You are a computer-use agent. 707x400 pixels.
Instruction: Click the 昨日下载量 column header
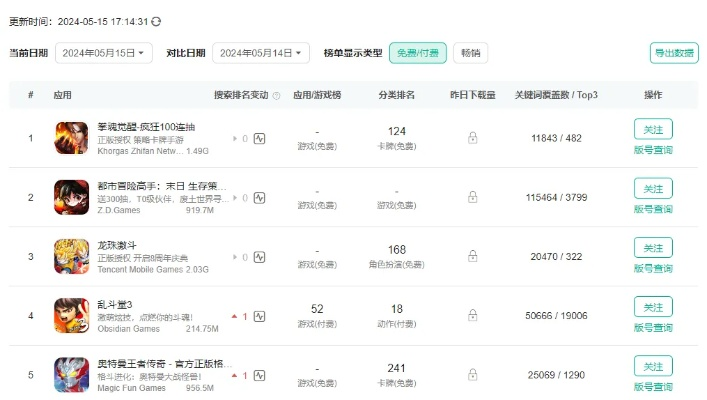(x=473, y=95)
